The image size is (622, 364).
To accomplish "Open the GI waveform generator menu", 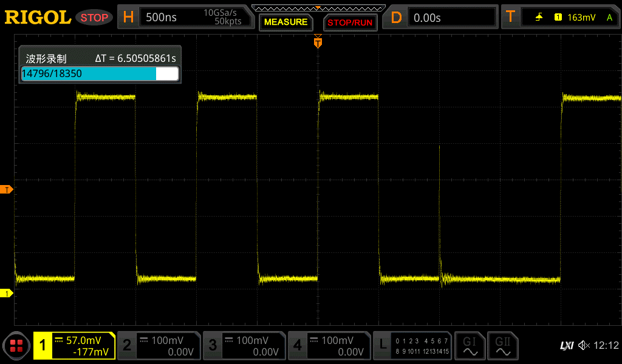I will [470, 345].
